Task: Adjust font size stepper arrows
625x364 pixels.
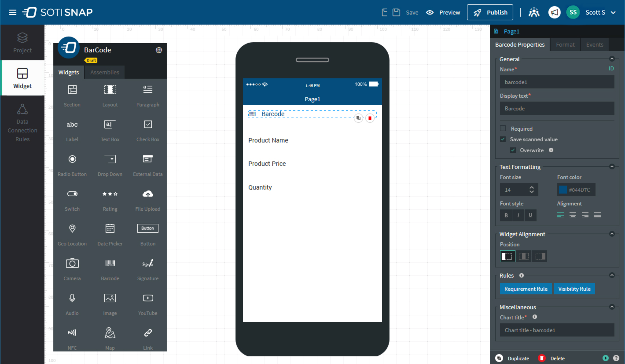Action: pyautogui.click(x=531, y=190)
